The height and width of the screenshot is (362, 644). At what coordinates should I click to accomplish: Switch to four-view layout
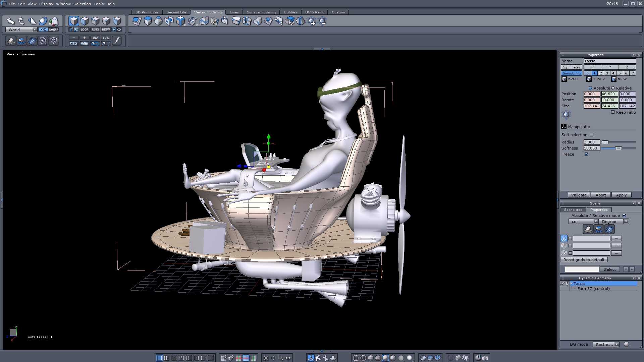tap(167, 358)
